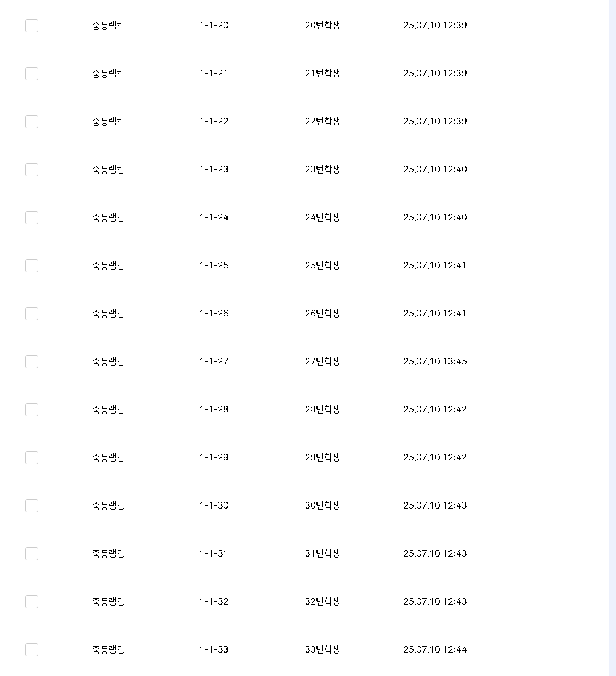This screenshot has height=676, width=616.
Task: Click the dash cell in 33번학생 row
Action: (543, 650)
